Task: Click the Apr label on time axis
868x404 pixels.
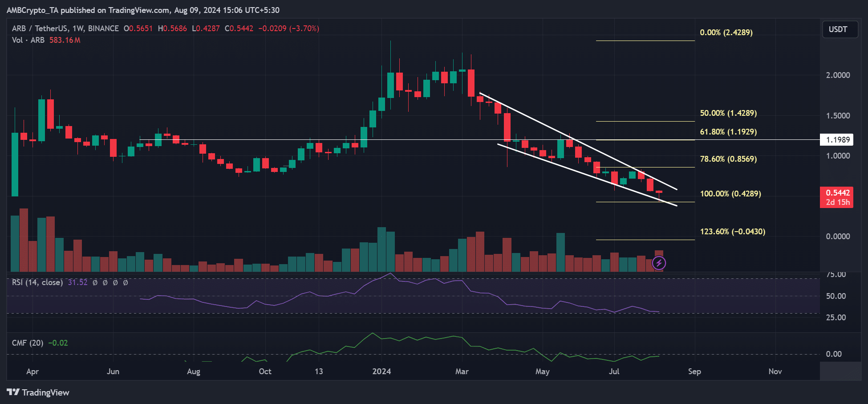Action: click(x=32, y=371)
